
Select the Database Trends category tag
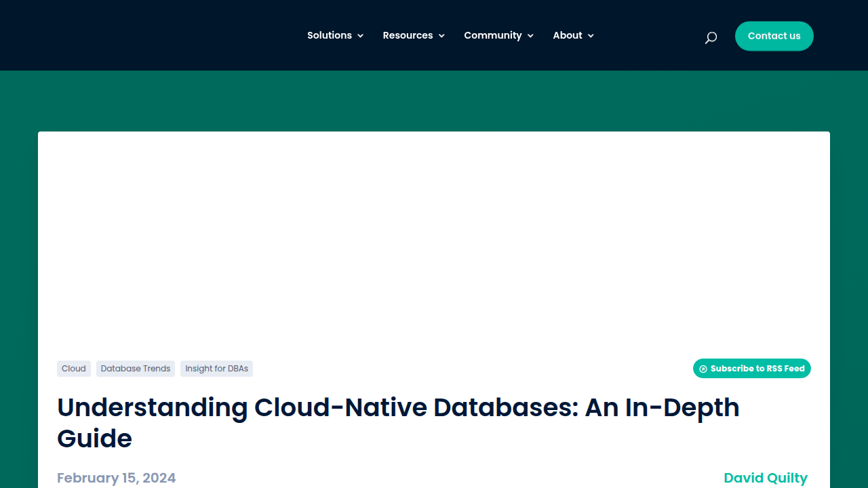(x=136, y=369)
